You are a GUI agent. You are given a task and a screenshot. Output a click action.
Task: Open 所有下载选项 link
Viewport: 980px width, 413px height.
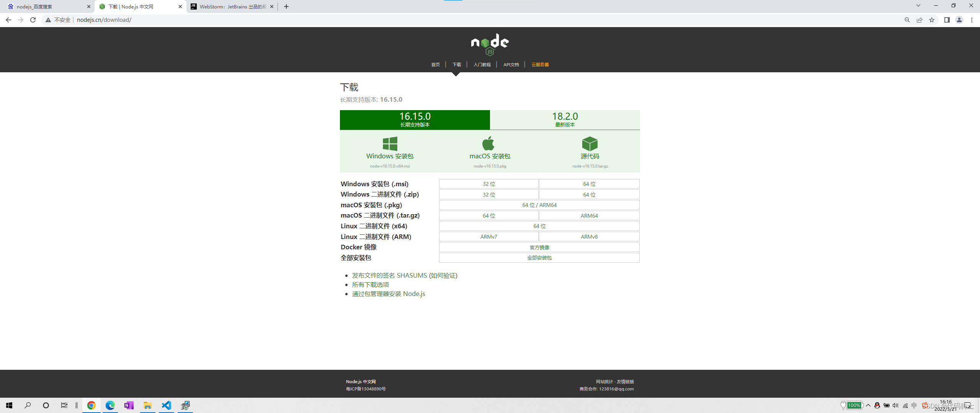click(x=370, y=285)
